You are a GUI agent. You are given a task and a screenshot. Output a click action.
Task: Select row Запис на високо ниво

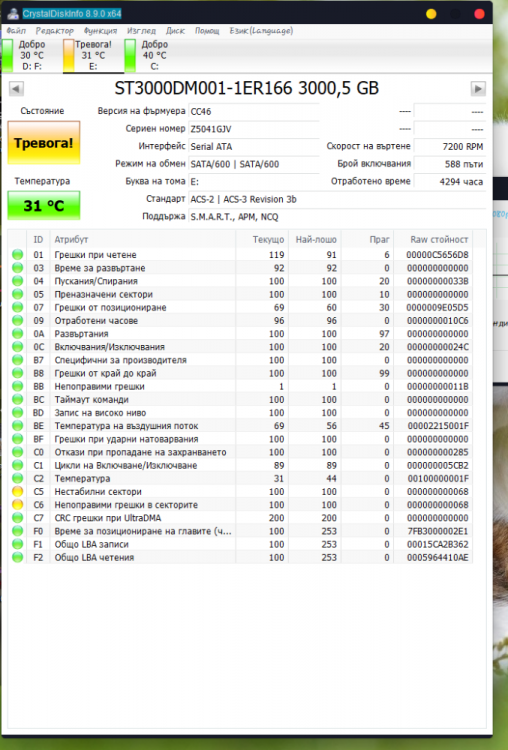click(x=240, y=412)
